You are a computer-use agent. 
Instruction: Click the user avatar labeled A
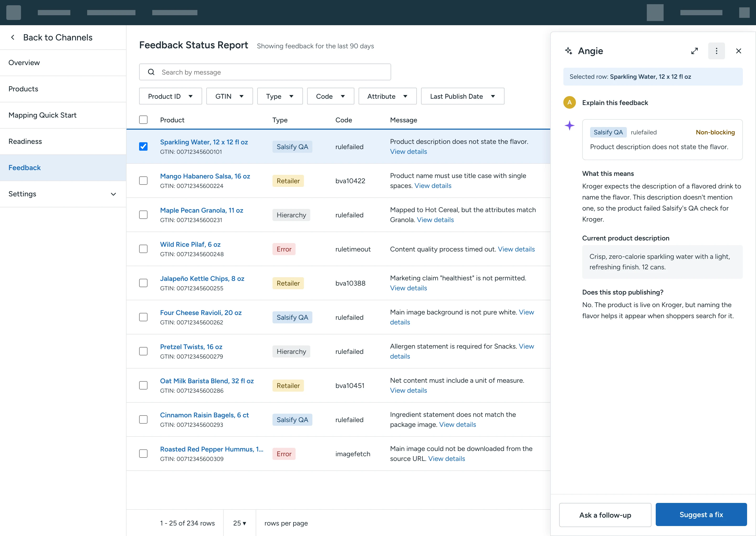click(570, 103)
